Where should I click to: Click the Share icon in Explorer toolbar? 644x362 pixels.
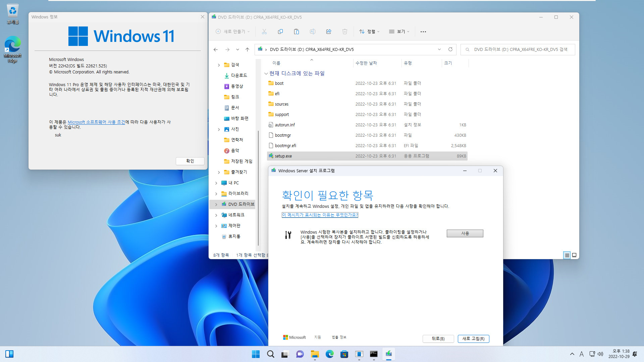pos(329,32)
